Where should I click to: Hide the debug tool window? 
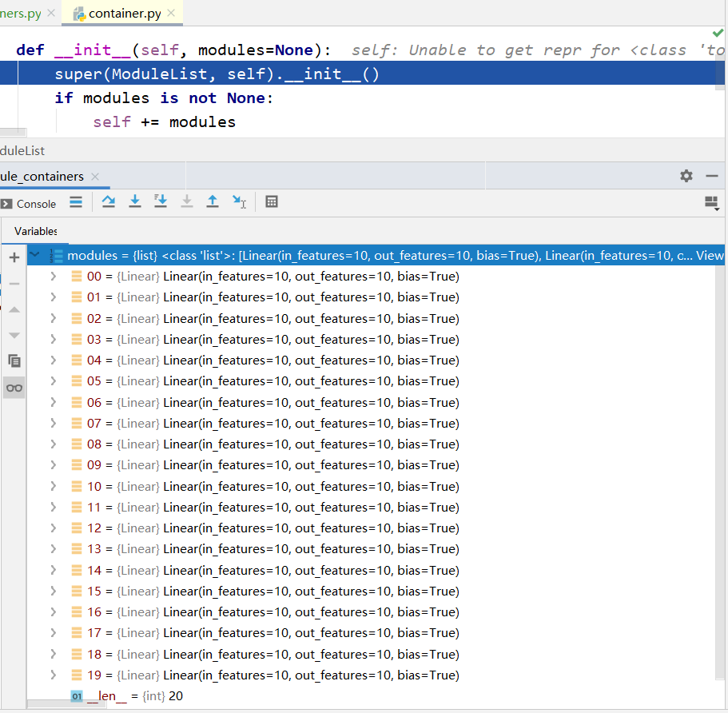pos(712,176)
